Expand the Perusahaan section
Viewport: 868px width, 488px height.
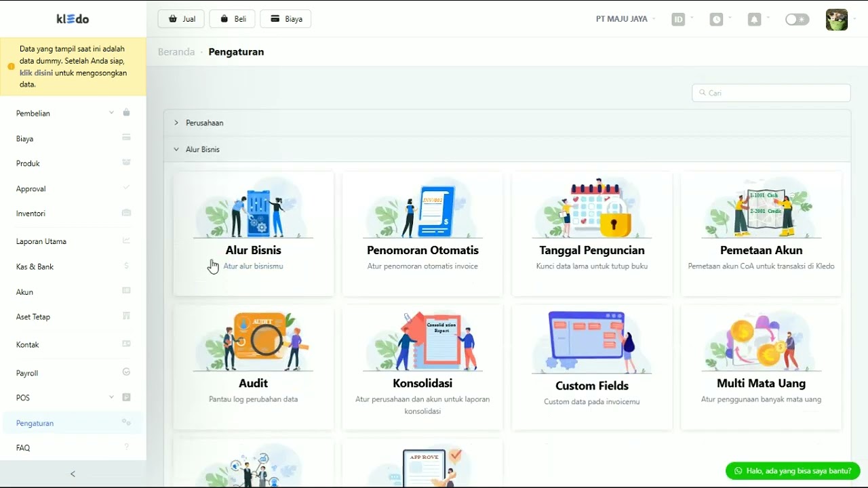507,123
